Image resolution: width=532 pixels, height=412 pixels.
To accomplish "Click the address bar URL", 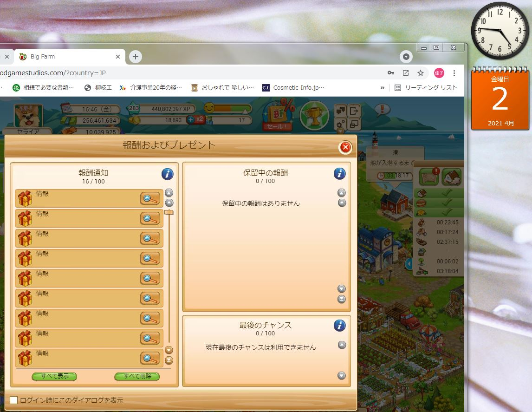I will (52, 73).
